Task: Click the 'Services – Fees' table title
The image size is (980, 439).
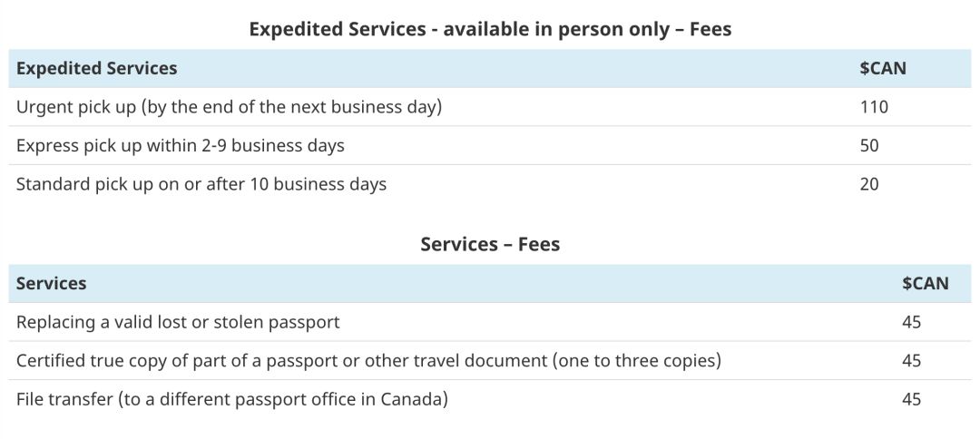Action: [x=490, y=244]
